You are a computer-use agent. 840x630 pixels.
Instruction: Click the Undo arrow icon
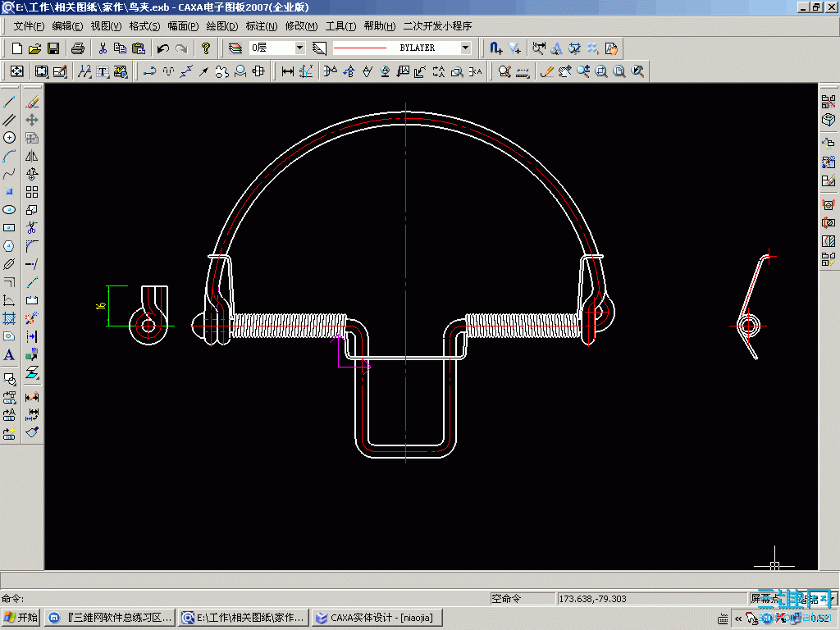(x=163, y=48)
